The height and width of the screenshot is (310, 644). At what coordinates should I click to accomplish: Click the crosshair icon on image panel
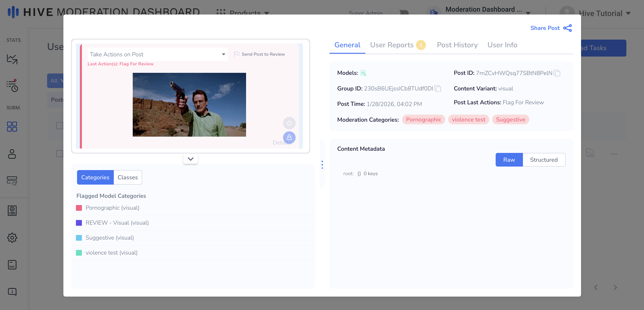tap(289, 123)
